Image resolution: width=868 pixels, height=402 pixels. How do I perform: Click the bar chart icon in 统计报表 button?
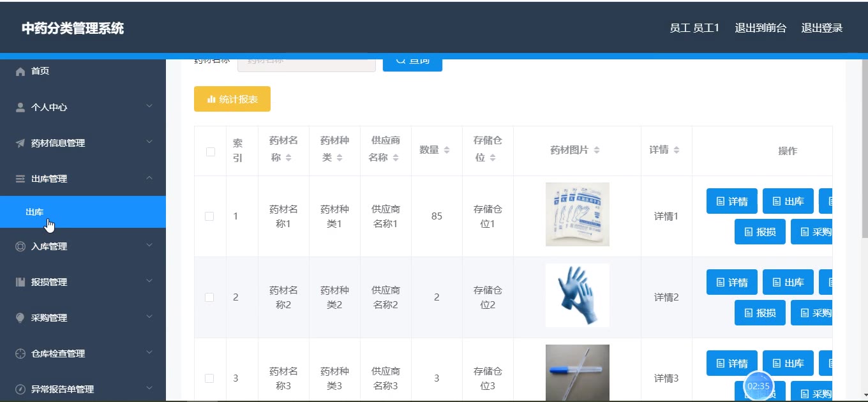coord(211,99)
